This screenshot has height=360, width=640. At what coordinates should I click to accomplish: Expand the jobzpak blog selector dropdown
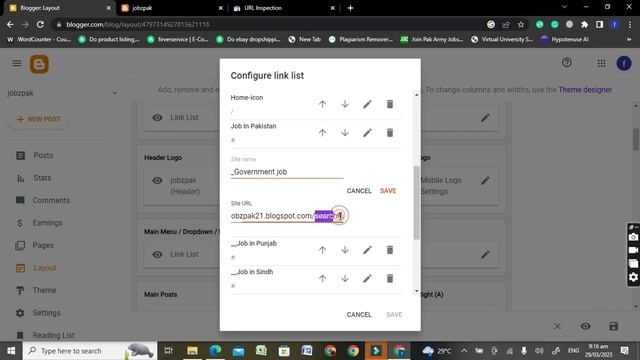(x=115, y=93)
